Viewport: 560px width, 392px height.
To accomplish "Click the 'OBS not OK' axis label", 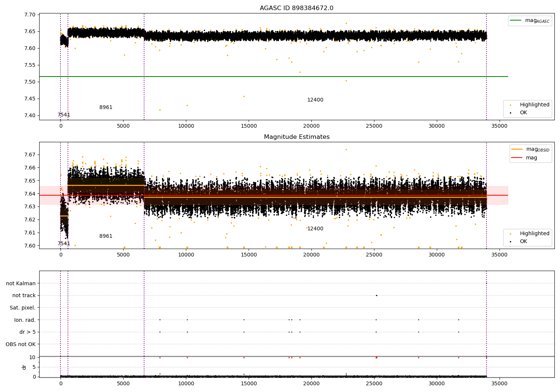I will pyautogui.click(x=21, y=344).
